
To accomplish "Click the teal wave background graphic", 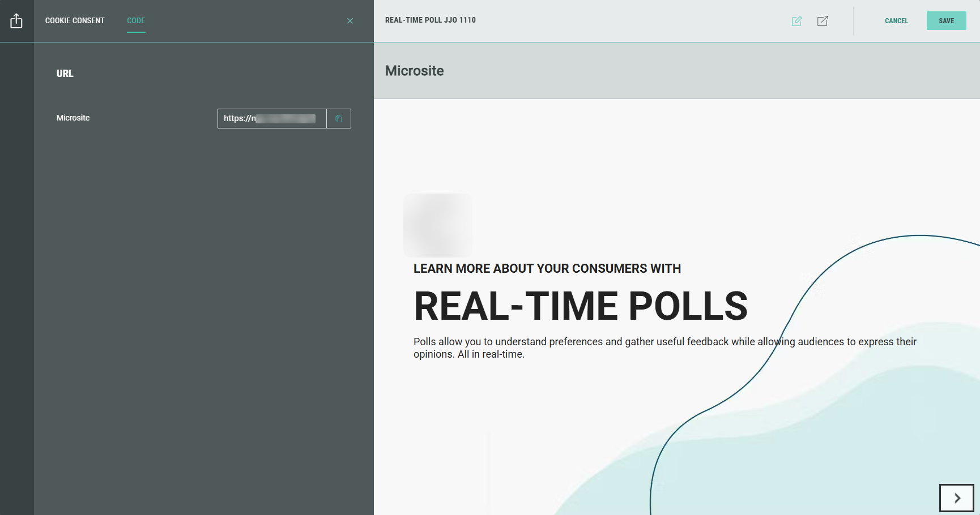I will point(850,453).
